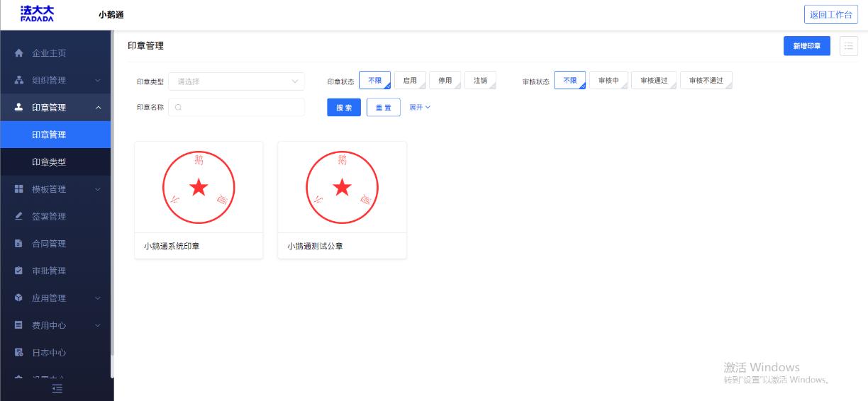
Task: Click search magnifier icon in 印章名称 field
Action: pyautogui.click(x=178, y=108)
